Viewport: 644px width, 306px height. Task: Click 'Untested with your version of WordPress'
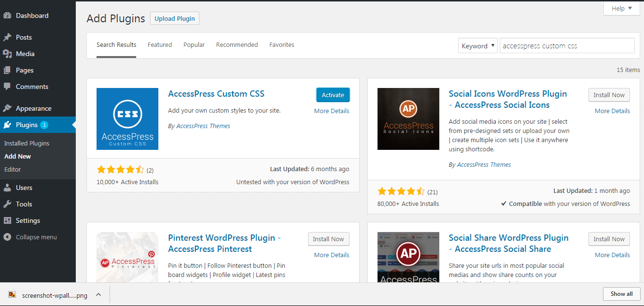coord(293,182)
